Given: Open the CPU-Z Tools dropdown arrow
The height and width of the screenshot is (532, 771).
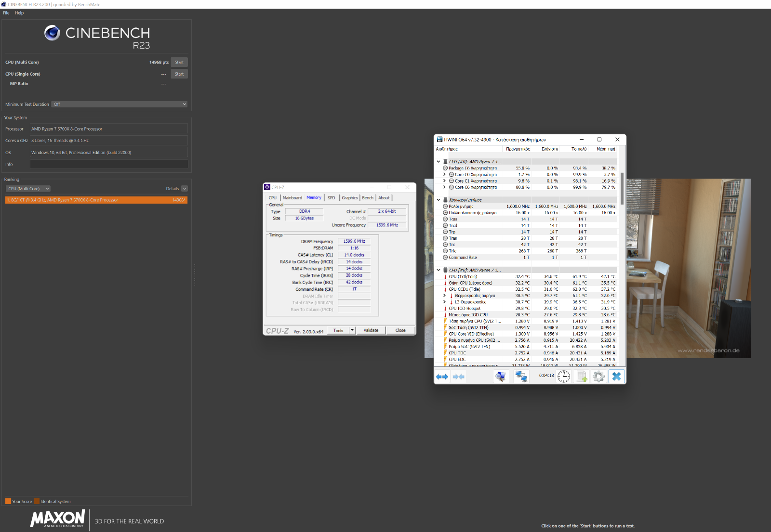Looking at the screenshot, I should (x=352, y=330).
